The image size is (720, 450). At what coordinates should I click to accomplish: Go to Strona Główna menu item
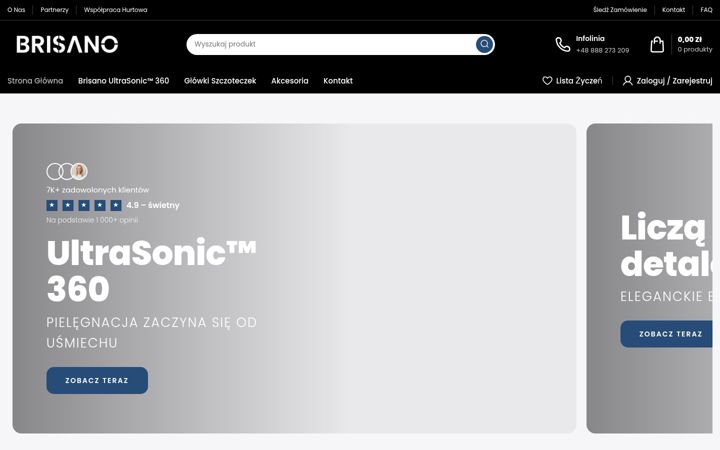click(35, 81)
